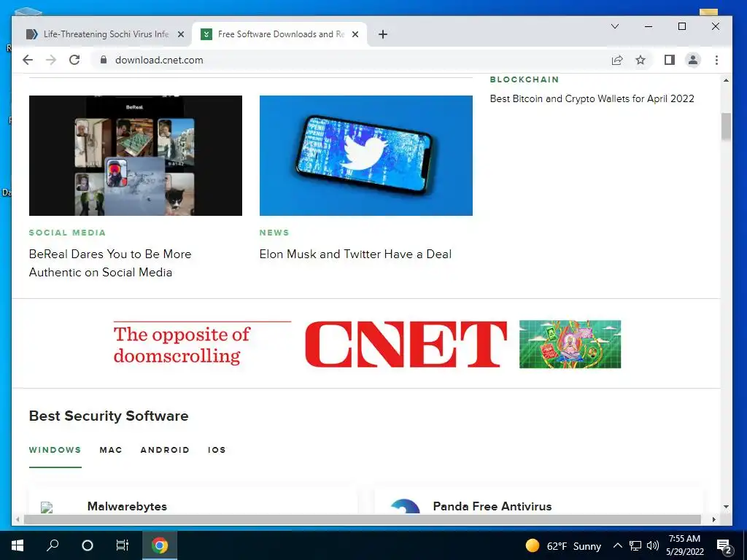The width and height of the screenshot is (747, 560).
Task: Click the Chrome taskbar icon
Action: pos(160,545)
